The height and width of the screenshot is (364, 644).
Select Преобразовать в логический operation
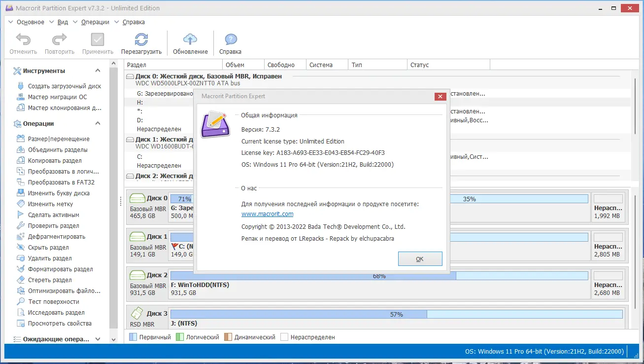tap(58, 171)
